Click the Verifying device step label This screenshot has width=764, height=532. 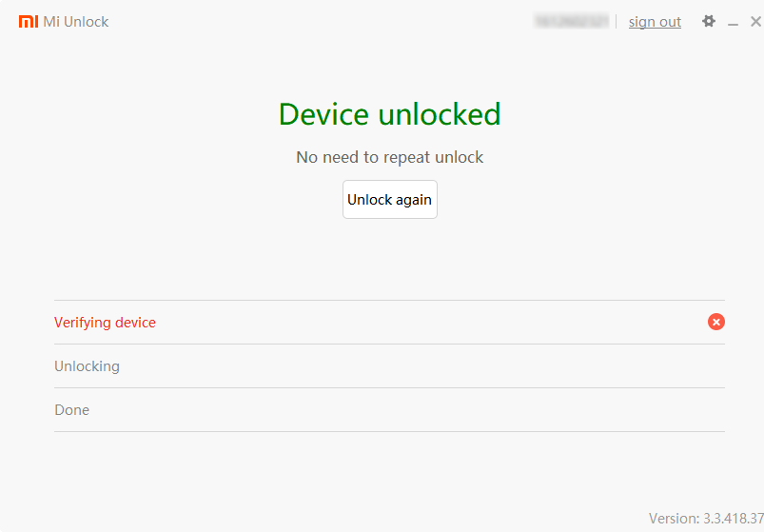105,323
